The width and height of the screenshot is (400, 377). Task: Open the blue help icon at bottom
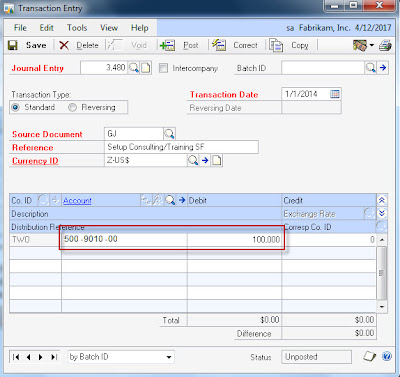coord(387,357)
